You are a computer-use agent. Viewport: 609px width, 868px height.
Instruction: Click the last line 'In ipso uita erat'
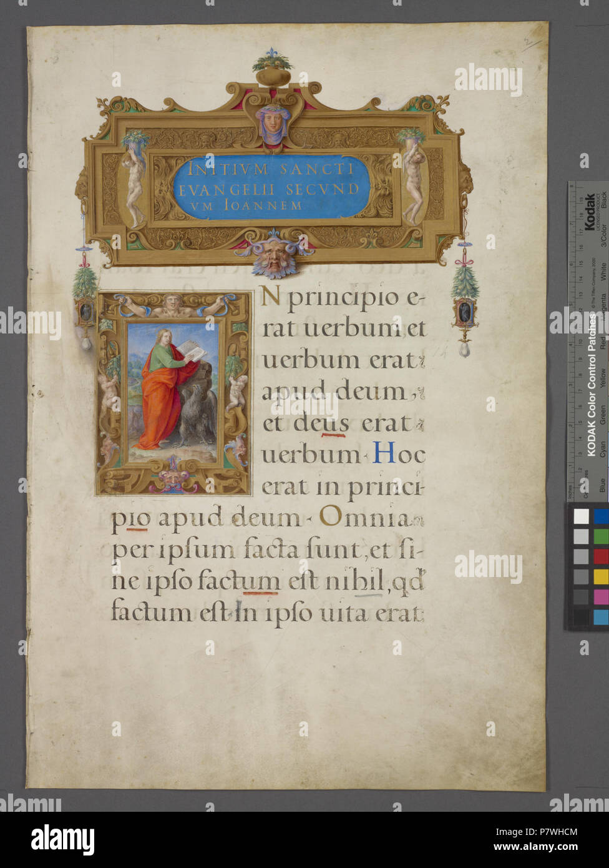point(329,613)
